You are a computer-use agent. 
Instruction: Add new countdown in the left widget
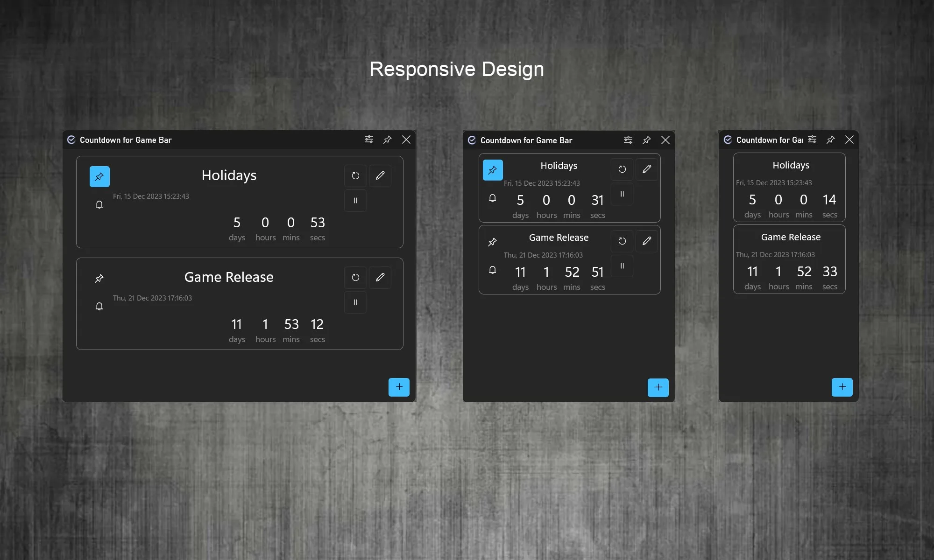pyautogui.click(x=399, y=387)
